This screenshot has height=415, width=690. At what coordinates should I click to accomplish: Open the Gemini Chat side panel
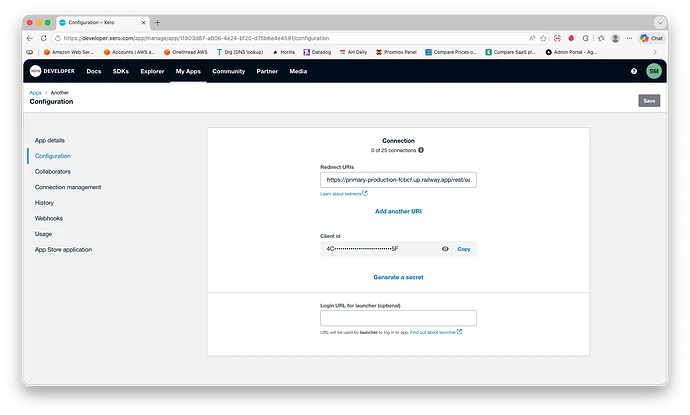[x=651, y=38]
